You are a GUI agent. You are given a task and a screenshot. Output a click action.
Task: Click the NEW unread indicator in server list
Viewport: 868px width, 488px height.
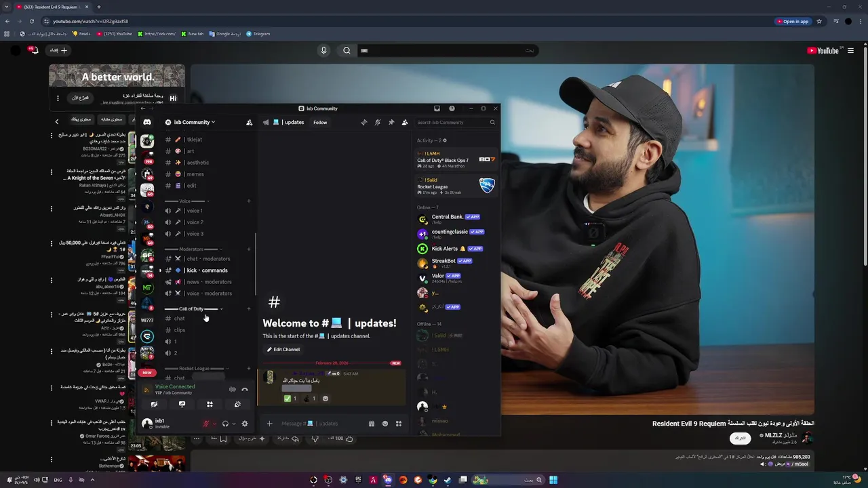(x=147, y=373)
